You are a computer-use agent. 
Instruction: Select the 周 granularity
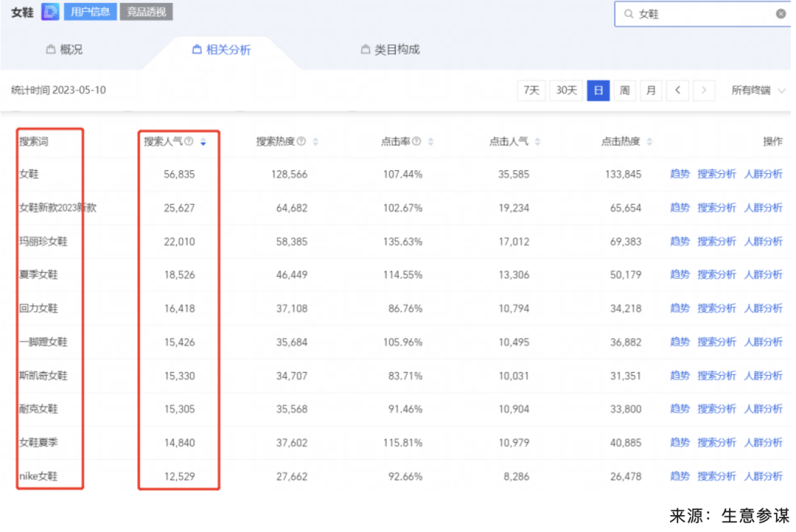(624, 91)
